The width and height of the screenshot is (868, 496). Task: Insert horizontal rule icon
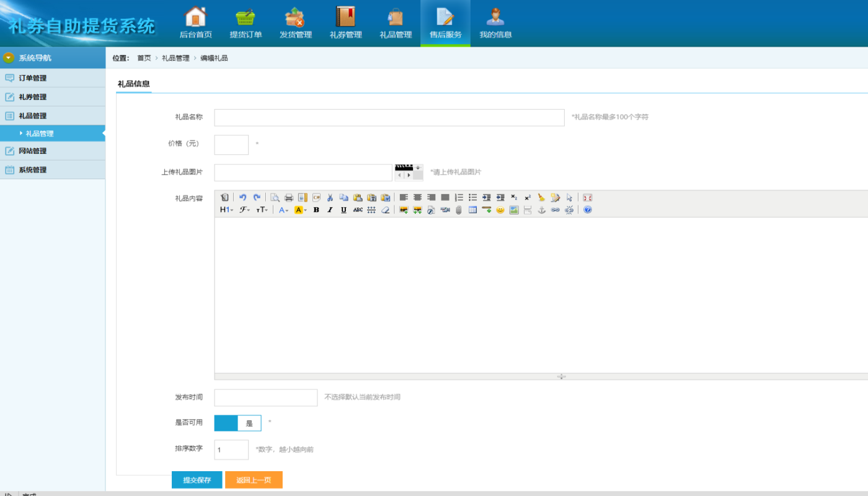click(x=487, y=210)
